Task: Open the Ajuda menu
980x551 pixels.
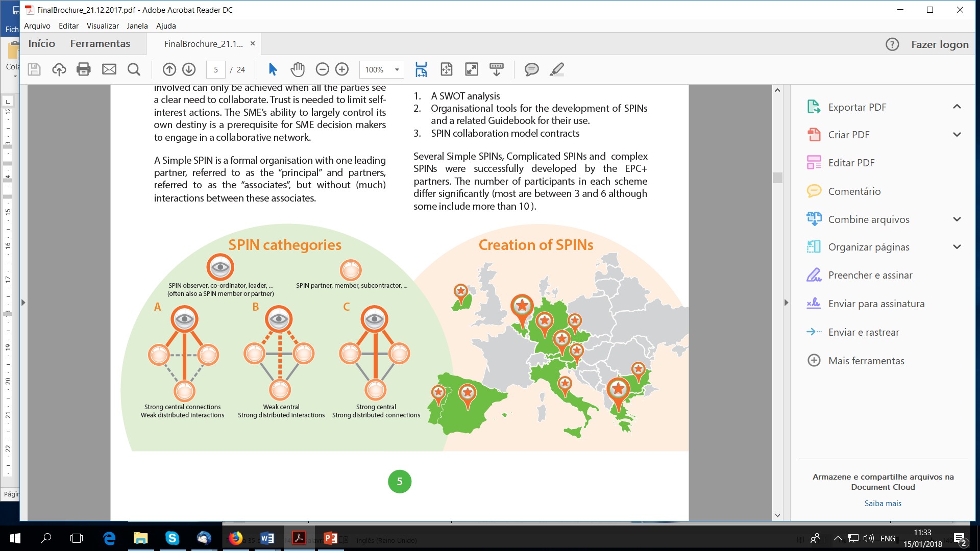Action: pos(166,26)
